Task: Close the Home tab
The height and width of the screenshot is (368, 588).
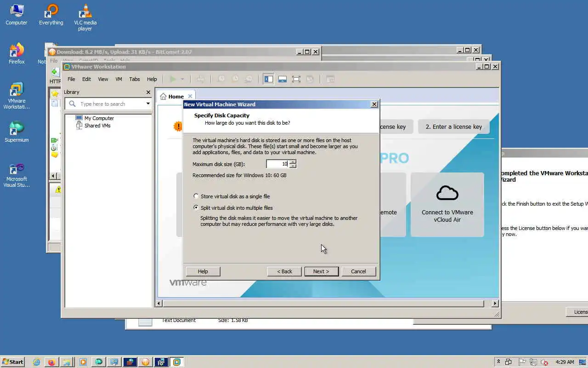Action: [190, 97]
